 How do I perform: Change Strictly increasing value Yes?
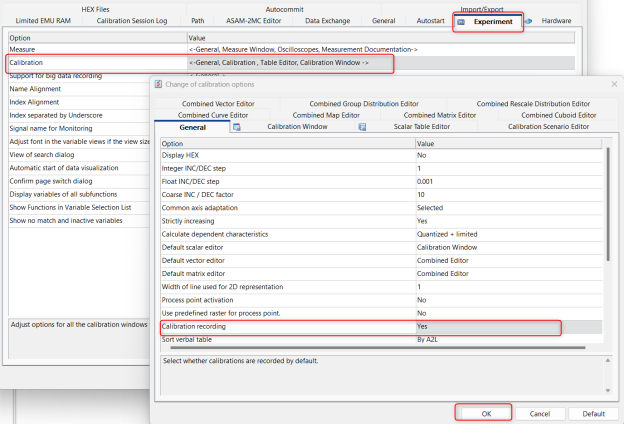509,221
